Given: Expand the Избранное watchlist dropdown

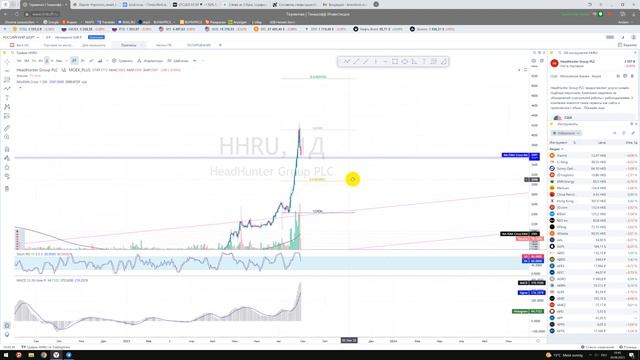Looking at the screenshot, I should click(566, 133).
